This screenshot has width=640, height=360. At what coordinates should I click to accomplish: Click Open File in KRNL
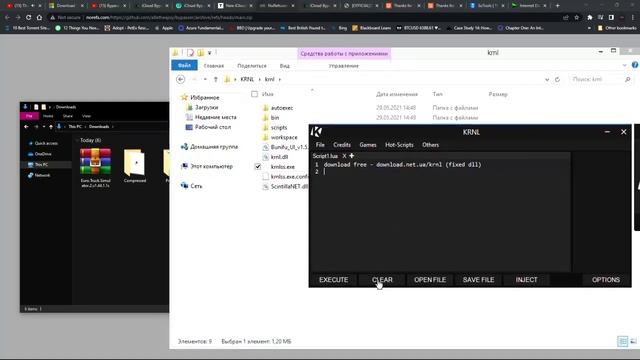coord(430,280)
